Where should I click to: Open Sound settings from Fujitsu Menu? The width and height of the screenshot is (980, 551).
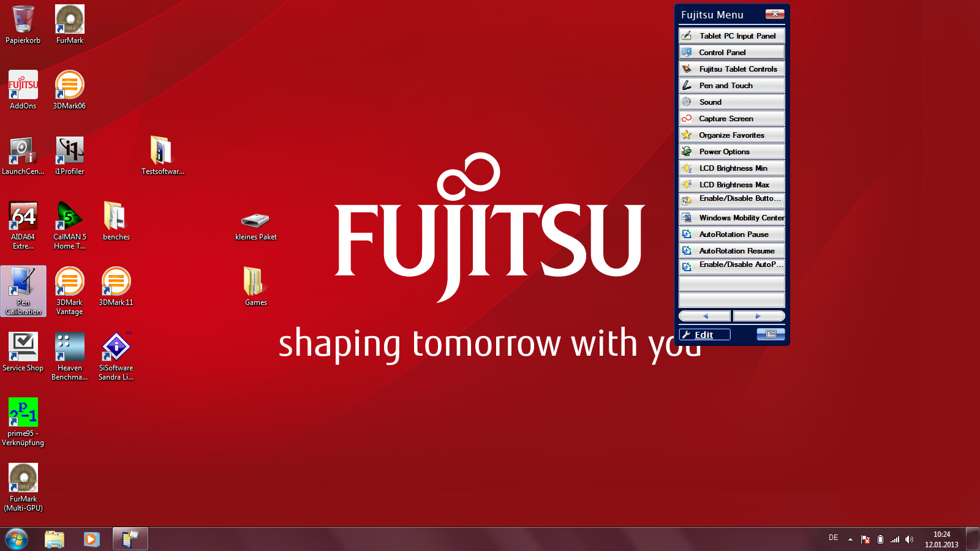pyautogui.click(x=732, y=102)
